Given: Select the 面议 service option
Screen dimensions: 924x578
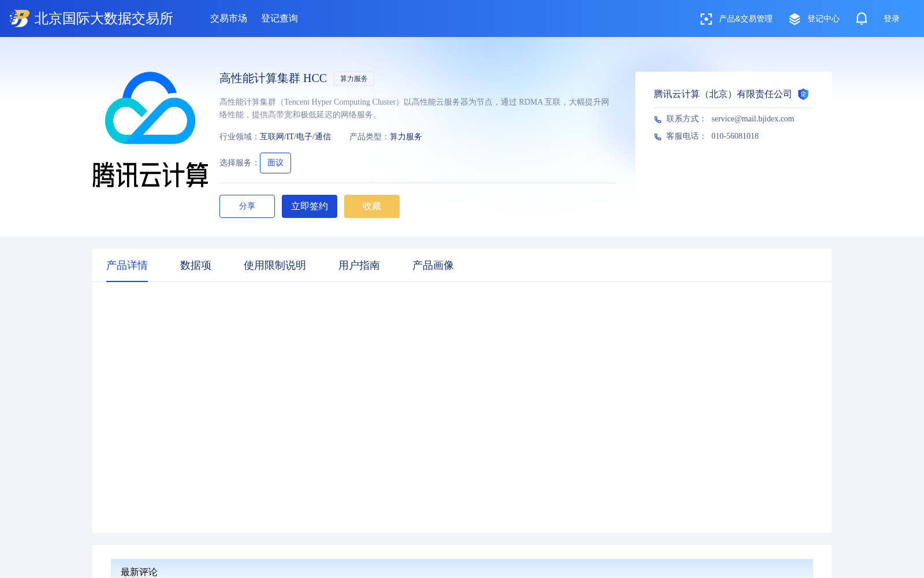Looking at the screenshot, I should coord(275,163).
